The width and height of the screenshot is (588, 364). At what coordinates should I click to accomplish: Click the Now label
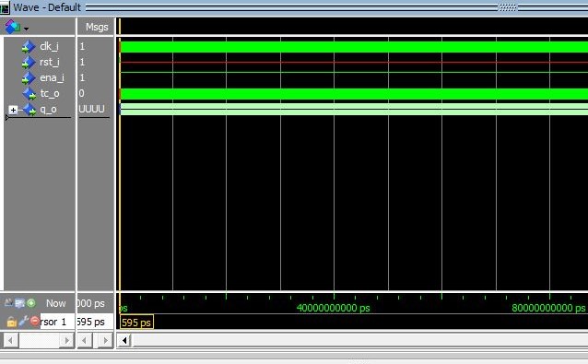[x=56, y=303]
